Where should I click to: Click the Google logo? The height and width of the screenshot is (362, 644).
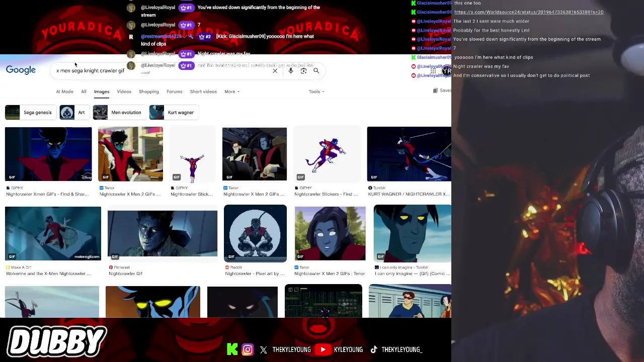click(x=21, y=70)
